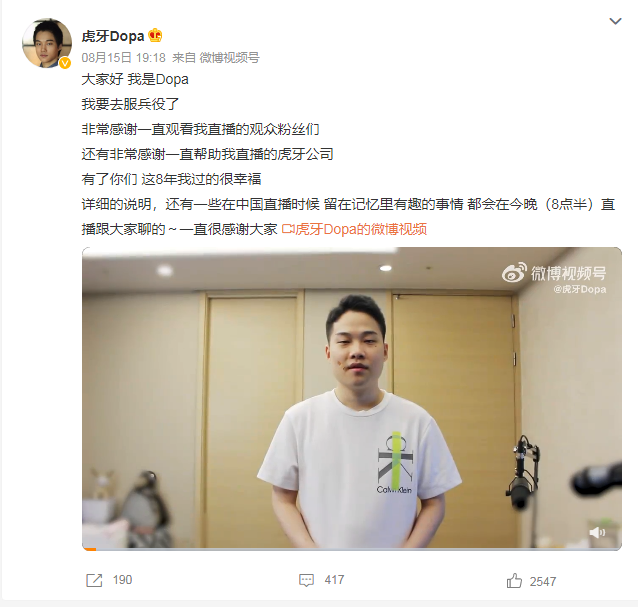Open 虎牙Dopa's profile avatar
The height and width of the screenshot is (607, 638).
pos(47,43)
